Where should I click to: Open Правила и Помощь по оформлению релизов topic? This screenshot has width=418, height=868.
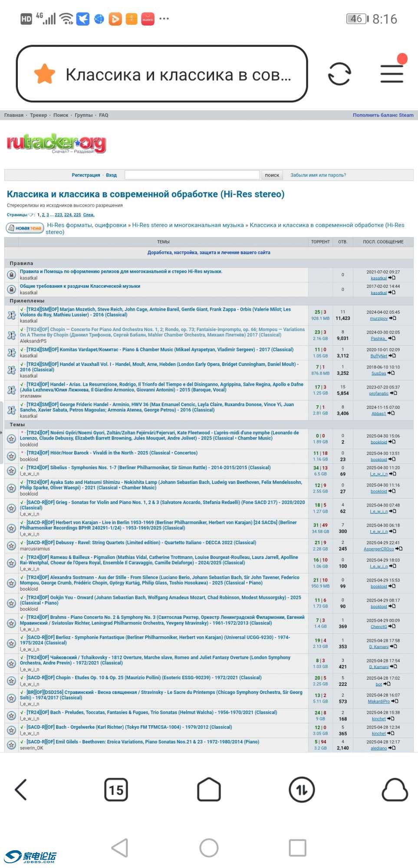click(x=121, y=271)
